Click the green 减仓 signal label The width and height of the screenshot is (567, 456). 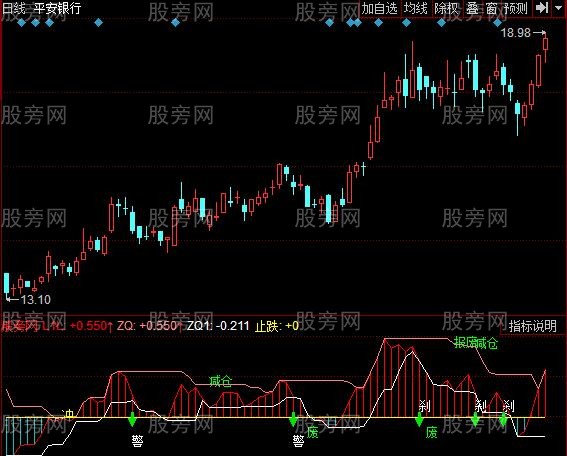[220, 381]
